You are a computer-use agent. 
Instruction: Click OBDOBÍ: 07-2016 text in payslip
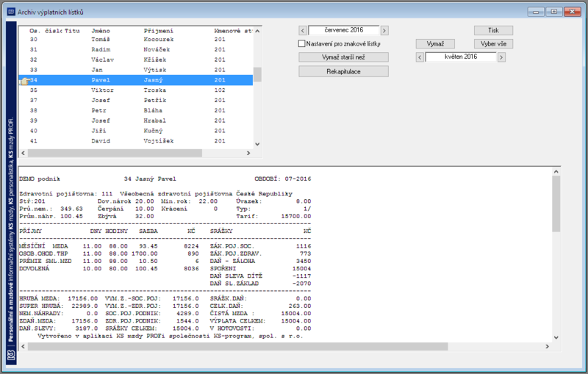[283, 179]
